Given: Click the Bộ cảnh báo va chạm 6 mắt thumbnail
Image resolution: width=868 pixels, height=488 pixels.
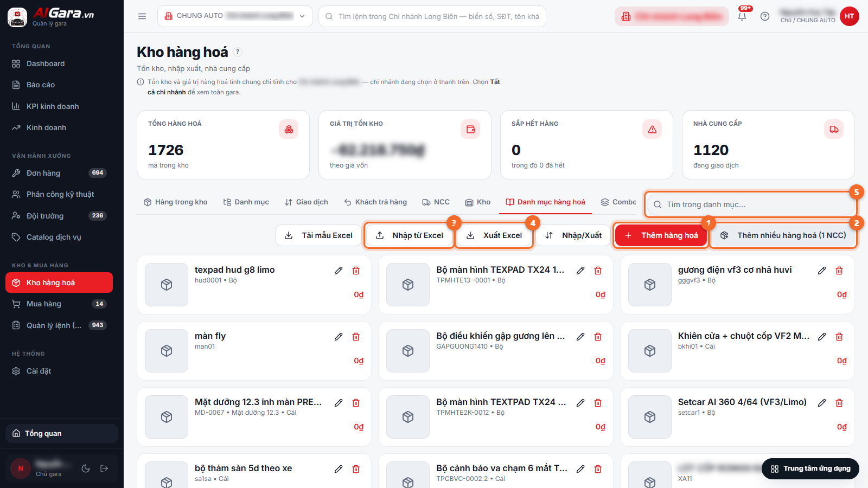Looking at the screenshot, I should click(408, 475).
